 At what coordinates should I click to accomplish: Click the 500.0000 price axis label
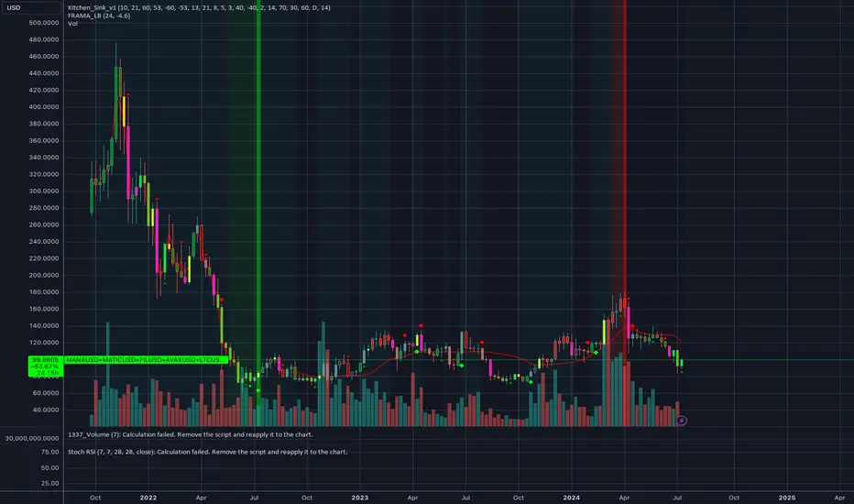44,23
